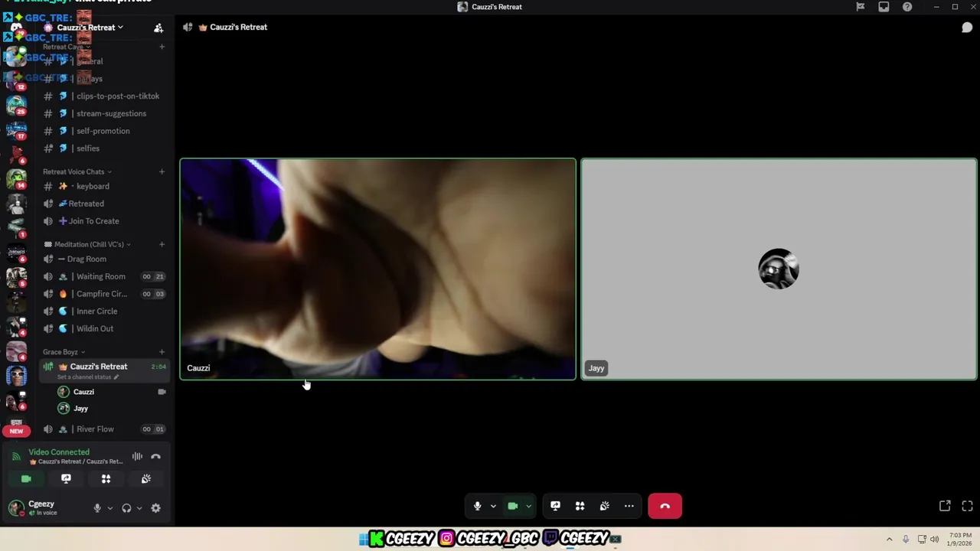This screenshot has height=551, width=980.
Task: Show the call chat panel icon
Action: (967, 28)
